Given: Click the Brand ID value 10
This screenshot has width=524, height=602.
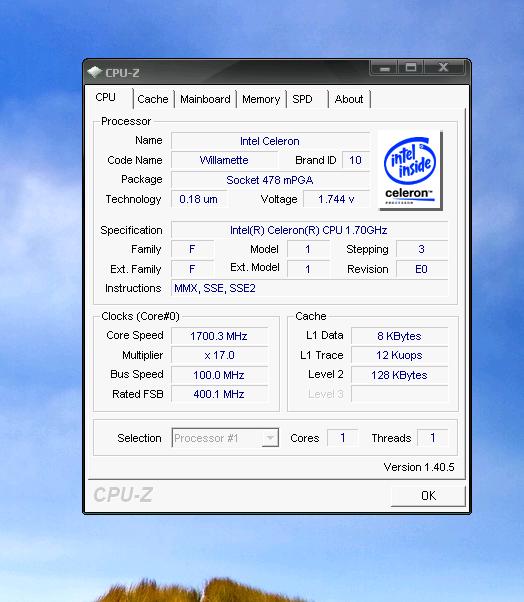Looking at the screenshot, I should point(355,160).
